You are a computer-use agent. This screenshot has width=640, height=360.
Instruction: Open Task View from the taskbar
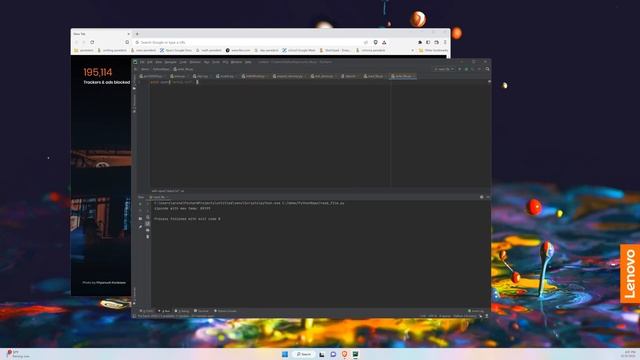click(x=322, y=354)
